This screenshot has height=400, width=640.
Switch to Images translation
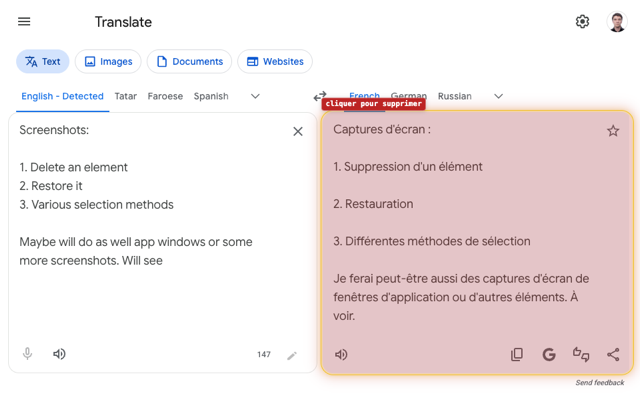pos(108,62)
